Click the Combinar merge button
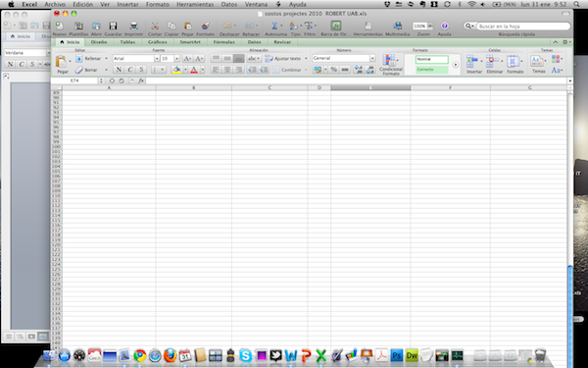The width and height of the screenshot is (588, 368). point(287,70)
